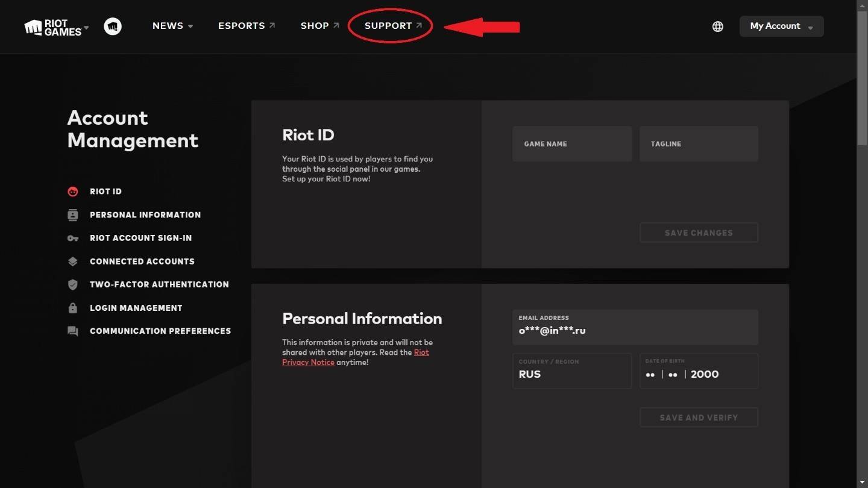Select the Riot ID sidebar icon
868x488 pixels.
(x=73, y=191)
